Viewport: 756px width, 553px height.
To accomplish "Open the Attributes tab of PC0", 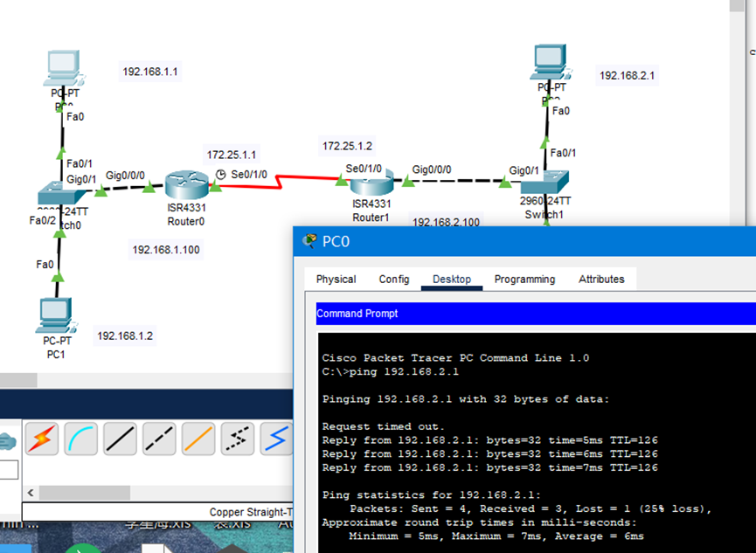I will (x=601, y=280).
